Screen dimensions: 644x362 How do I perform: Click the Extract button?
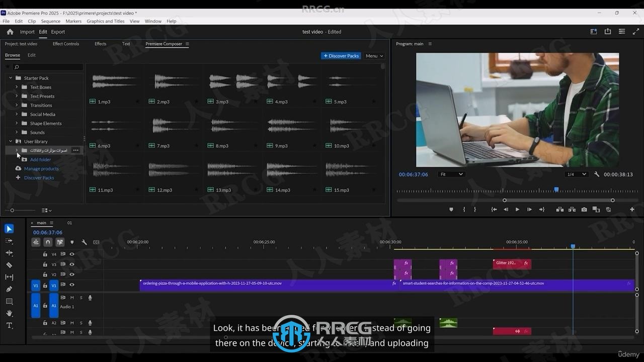point(572,210)
